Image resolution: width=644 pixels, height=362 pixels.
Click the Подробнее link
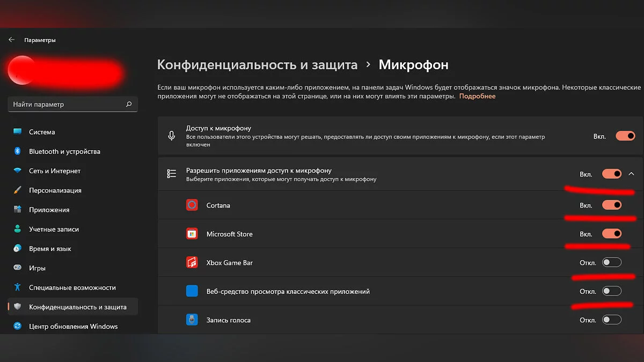click(477, 97)
